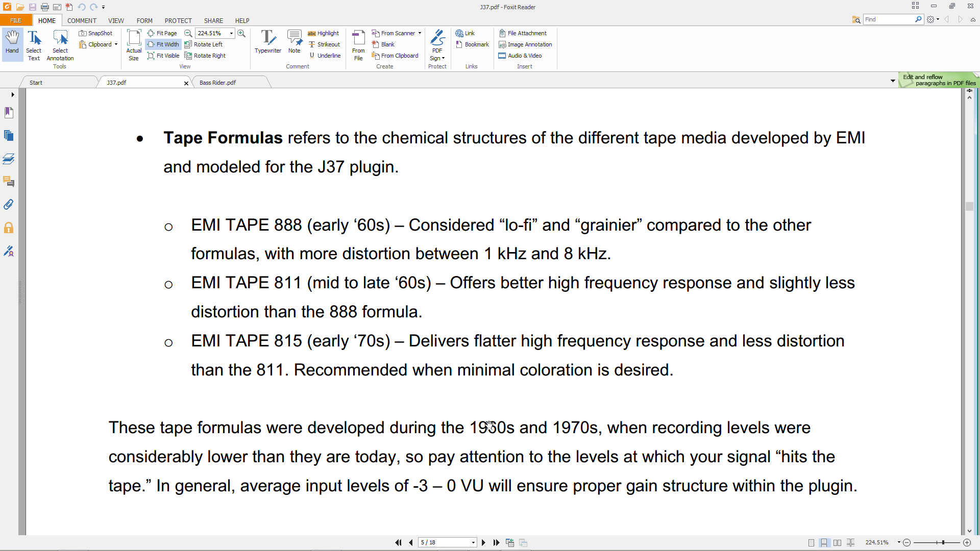Undo the last action
Viewport: 980px width, 551px height.
(x=82, y=7)
